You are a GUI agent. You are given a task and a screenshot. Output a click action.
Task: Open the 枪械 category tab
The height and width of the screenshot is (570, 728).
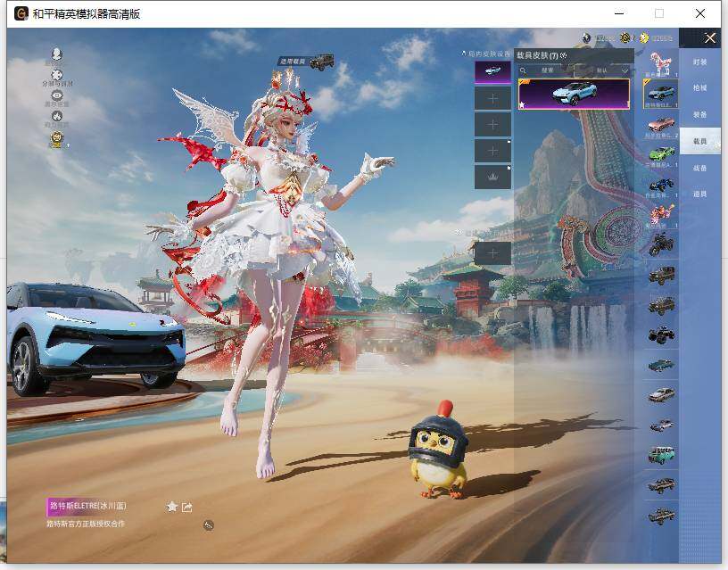click(x=699, y=89)
